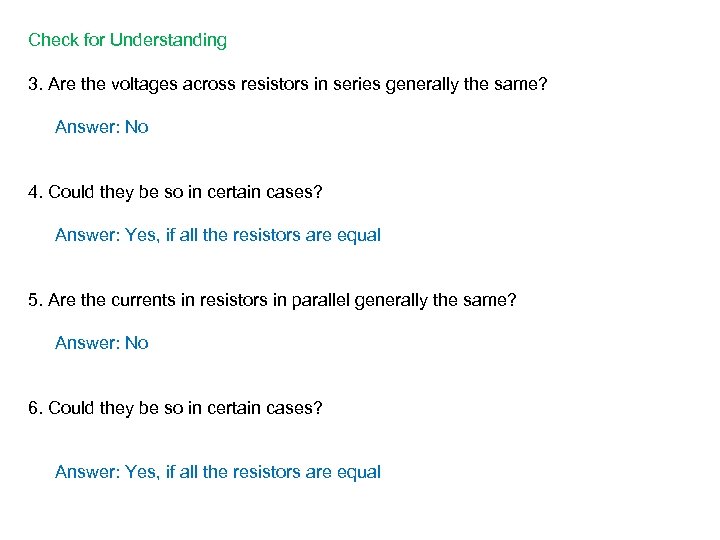This screenshot has width=720, height=540.
Task: Click the number "3." at the question start
Action: coord(35,84)
